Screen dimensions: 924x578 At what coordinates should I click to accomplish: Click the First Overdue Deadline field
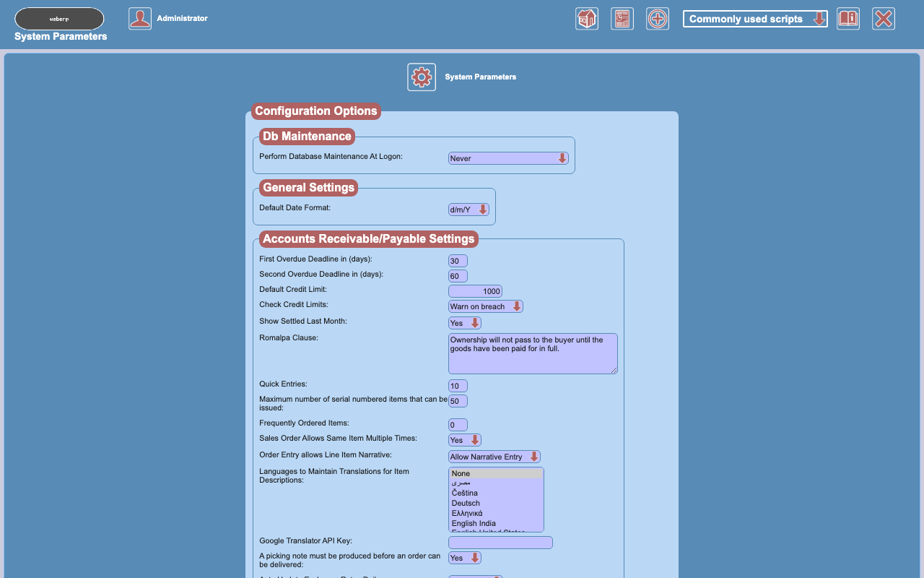pyautogui.click(x=458, y=261)
